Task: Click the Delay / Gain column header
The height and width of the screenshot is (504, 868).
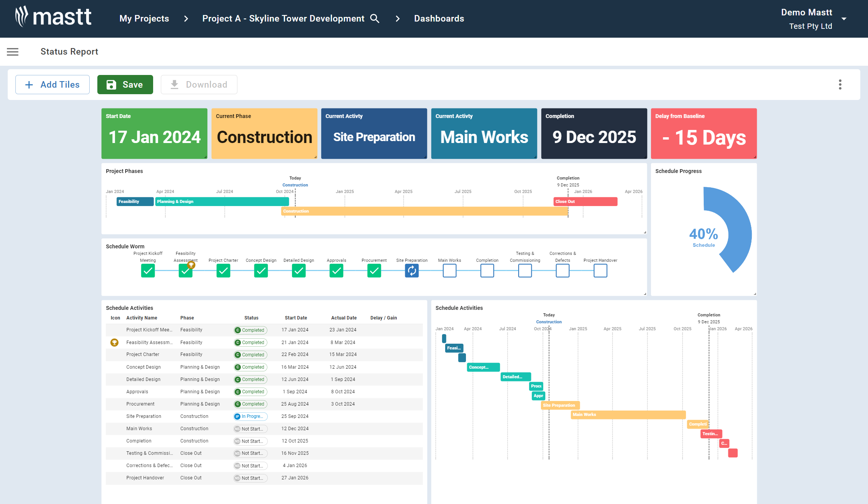Action: point(384,318)
